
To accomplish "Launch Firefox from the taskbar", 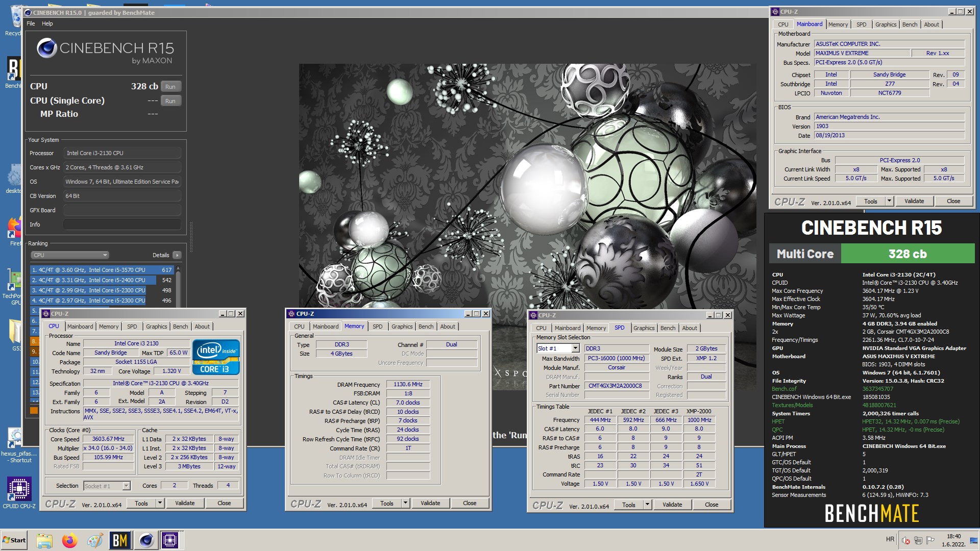I will point(69,540).
